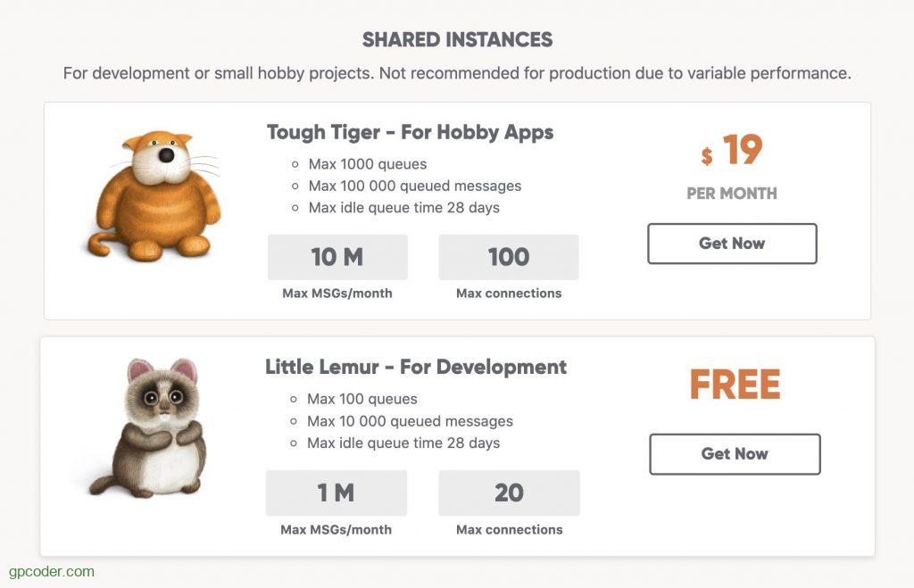Click the SHARED INSTANCES section heading
The image size is (914, 588).
pyautogui.click(x=457, y=40)
